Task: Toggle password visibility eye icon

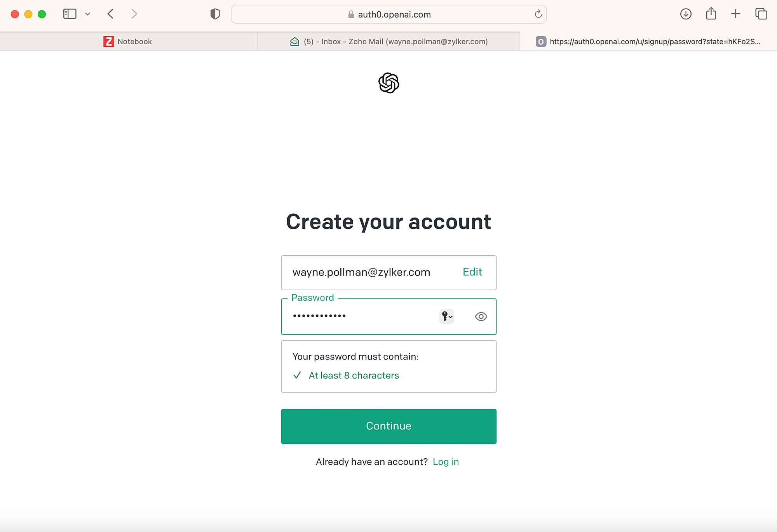Action: click(x=481, y=316)
